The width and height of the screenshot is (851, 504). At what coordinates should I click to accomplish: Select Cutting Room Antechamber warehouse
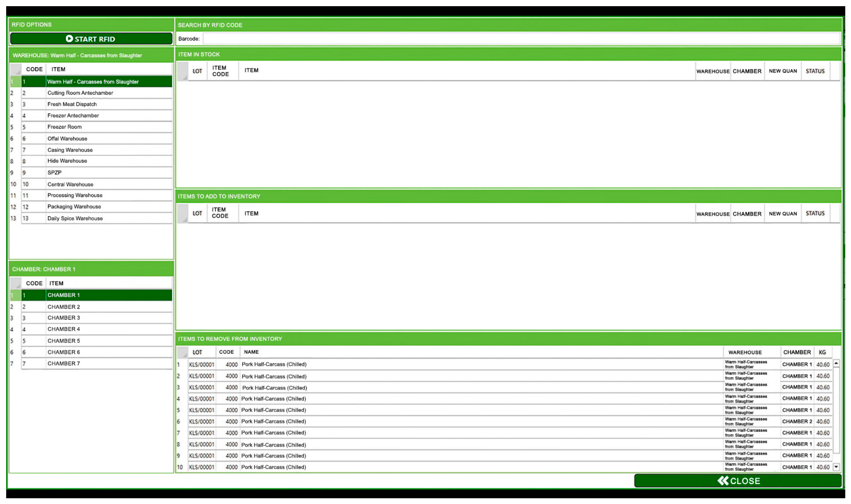[91, 93]
